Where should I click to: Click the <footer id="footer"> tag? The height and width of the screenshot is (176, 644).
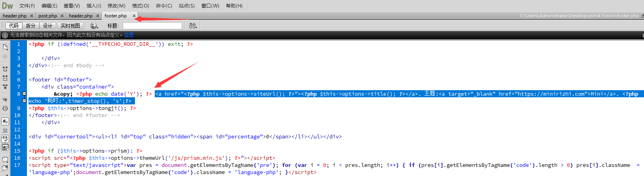[60, 79]
